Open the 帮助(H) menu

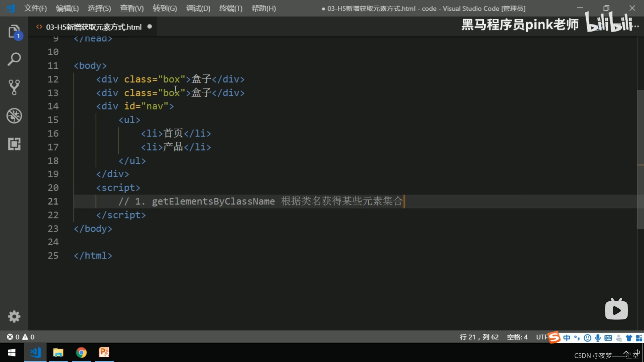click(264, 8)
